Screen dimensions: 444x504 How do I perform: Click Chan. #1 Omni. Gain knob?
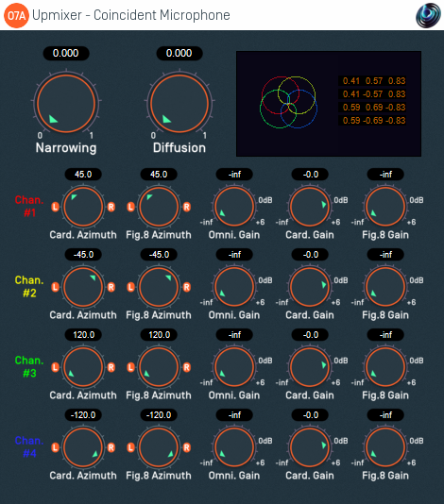click(234, 207)
